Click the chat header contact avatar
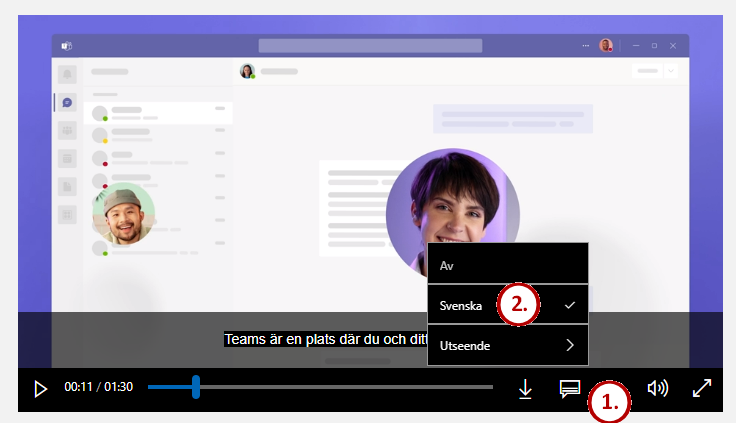The height and width of the screenshot is (423, 736). pos(247,71)
